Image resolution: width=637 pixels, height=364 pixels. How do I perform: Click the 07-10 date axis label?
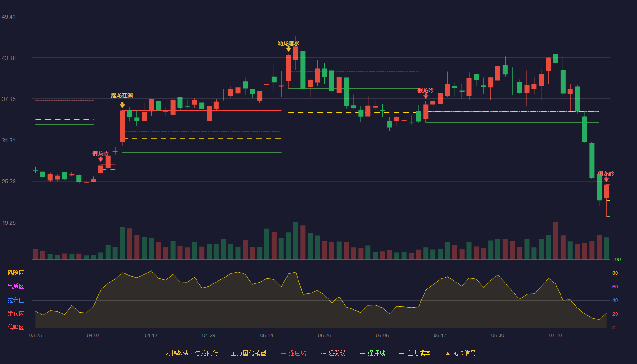(x=556, y=335)
